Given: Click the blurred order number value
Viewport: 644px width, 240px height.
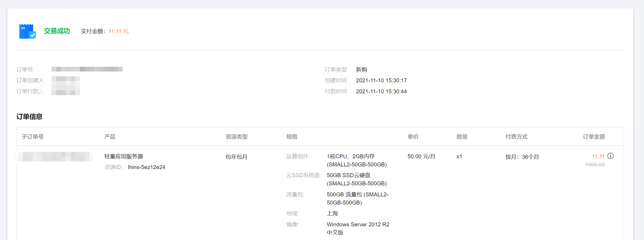Looking at the screenshot, I should [87, 69].
